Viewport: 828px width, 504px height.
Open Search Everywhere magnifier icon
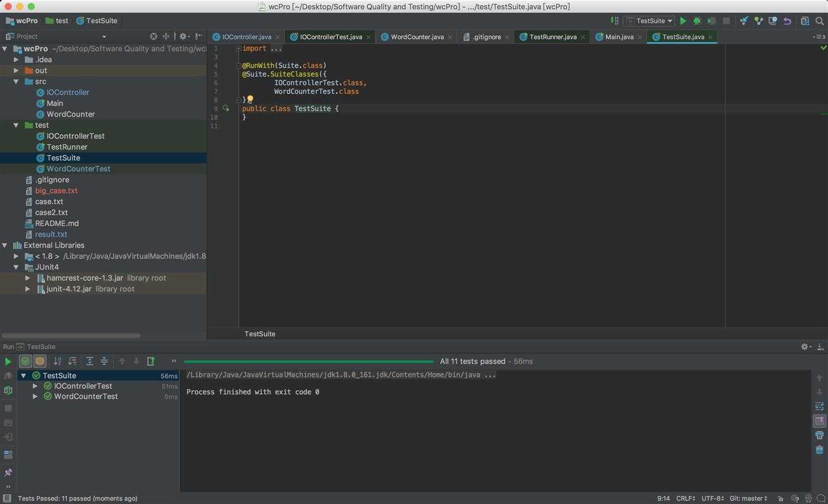[x=819, y=21]
